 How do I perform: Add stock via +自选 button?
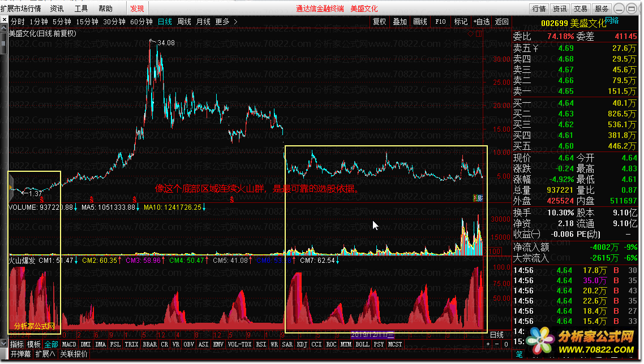pos(482,21)
